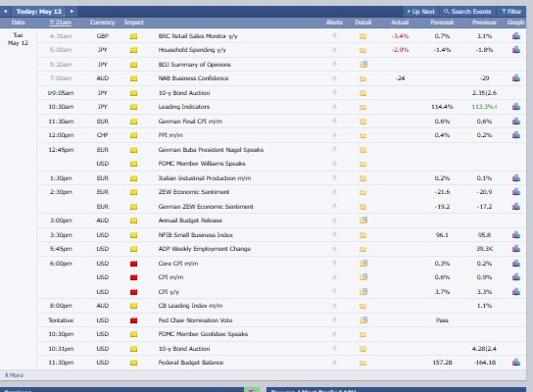Screen dimensions: 533x392
Task: Open graph for German ZEW Economic Sentiment
Action: 516,207
